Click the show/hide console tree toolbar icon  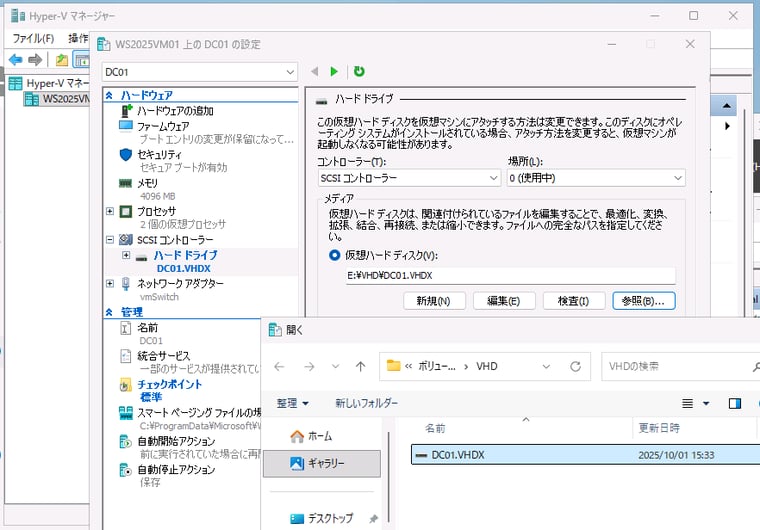(x=81, y=60)
